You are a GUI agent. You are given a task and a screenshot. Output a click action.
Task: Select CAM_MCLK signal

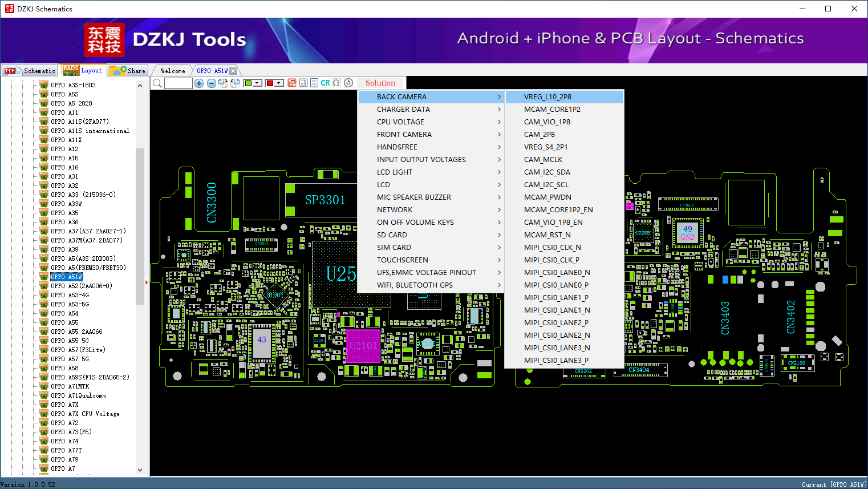click(x=564, y=160)
